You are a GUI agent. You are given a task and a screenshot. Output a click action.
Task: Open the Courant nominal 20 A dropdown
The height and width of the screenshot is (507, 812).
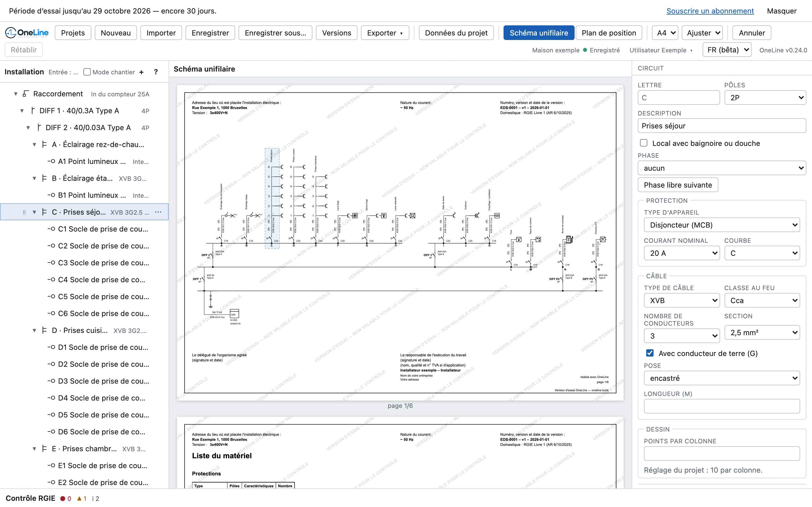pyautogui.click(x=681, y=253)
